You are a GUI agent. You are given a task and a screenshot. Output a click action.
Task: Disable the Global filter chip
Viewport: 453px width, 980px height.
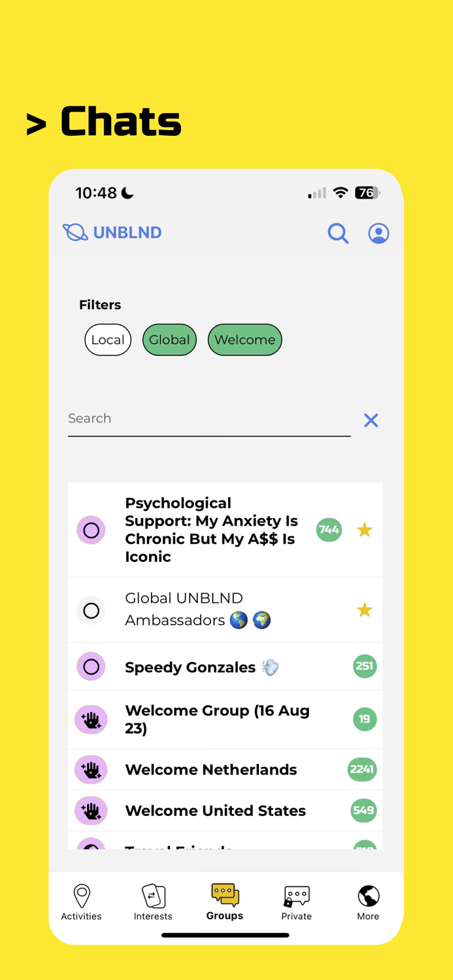coord(169,340)
